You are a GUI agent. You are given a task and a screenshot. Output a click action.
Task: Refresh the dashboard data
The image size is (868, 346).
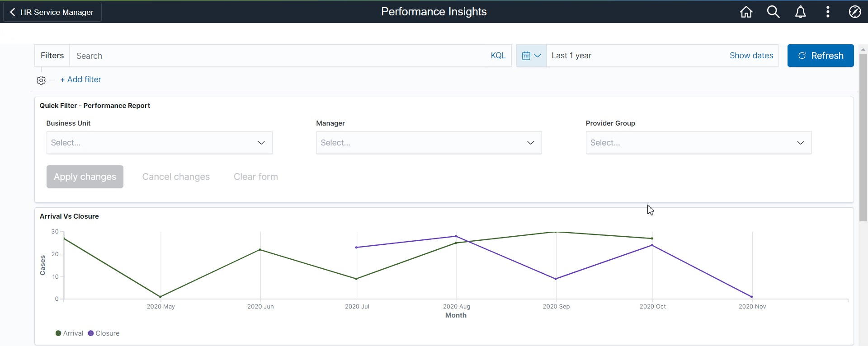coord(821,56)
